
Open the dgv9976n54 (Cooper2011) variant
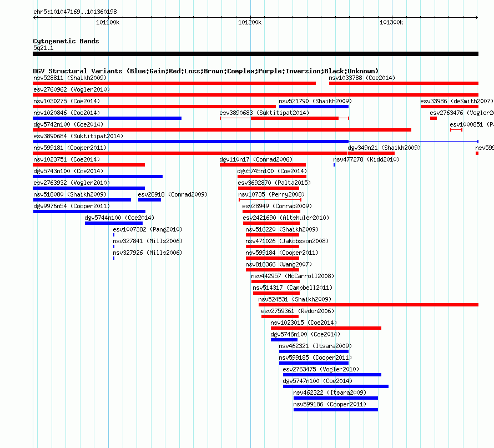[89, 212]
